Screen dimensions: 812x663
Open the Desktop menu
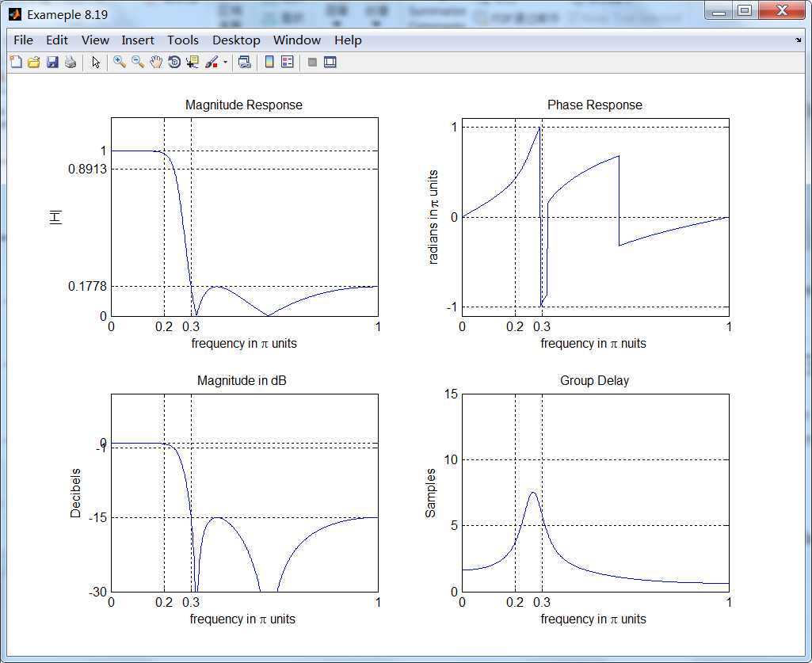(236, 40)
